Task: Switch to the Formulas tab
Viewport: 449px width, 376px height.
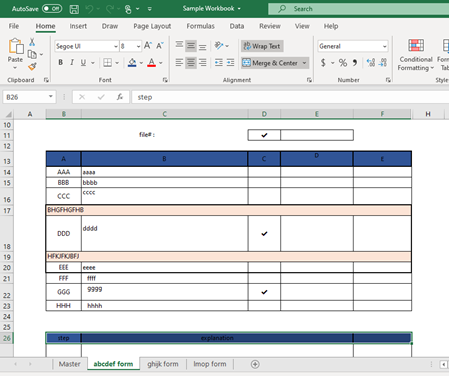Action: click(200, 26)
